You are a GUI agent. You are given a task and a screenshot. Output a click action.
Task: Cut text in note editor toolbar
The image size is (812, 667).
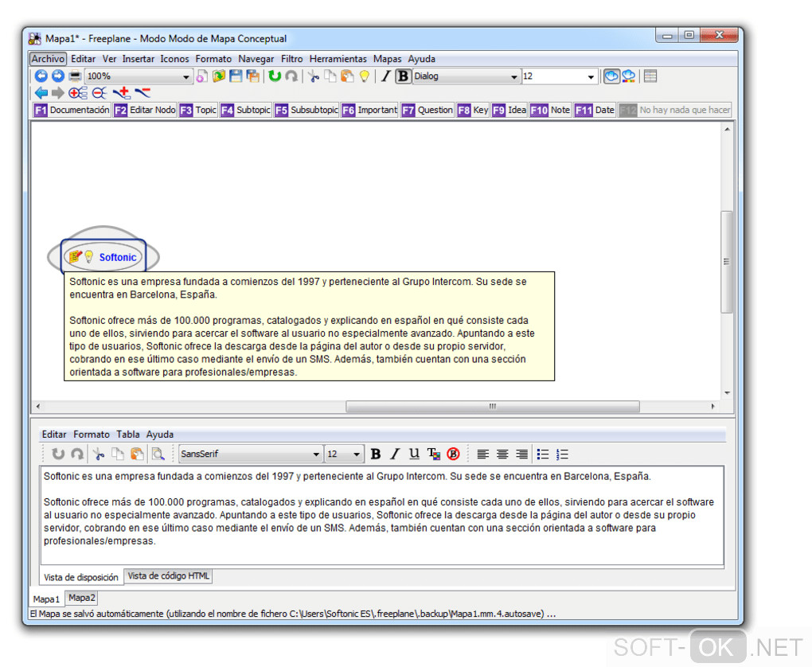(x=99, y=454)
